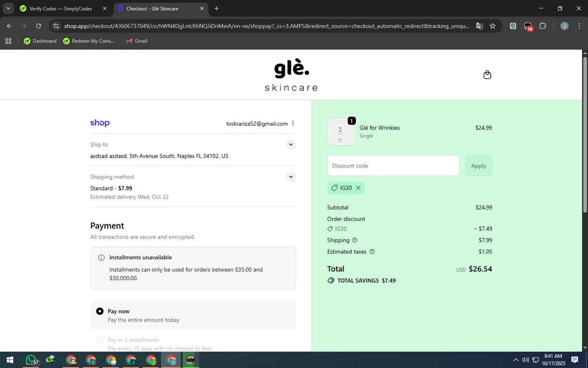The image size is (588, 368).
Task: Open Chrome three-dot menu
Action: click(x=579, y=26)
